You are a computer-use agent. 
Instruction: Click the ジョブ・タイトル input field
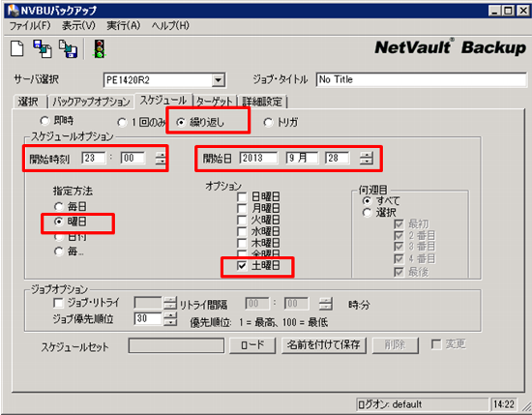(421, 80)
